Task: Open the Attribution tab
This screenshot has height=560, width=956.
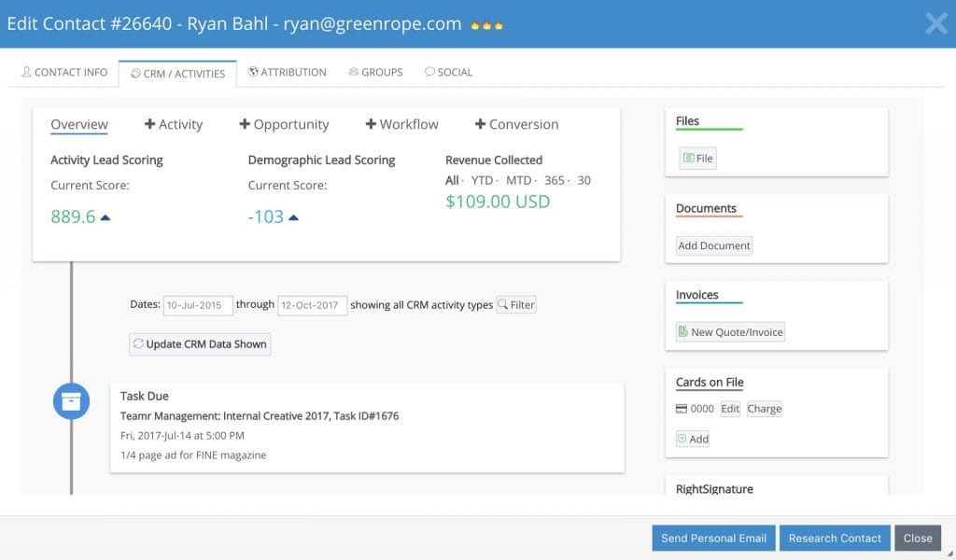Action: click(287, 71)
